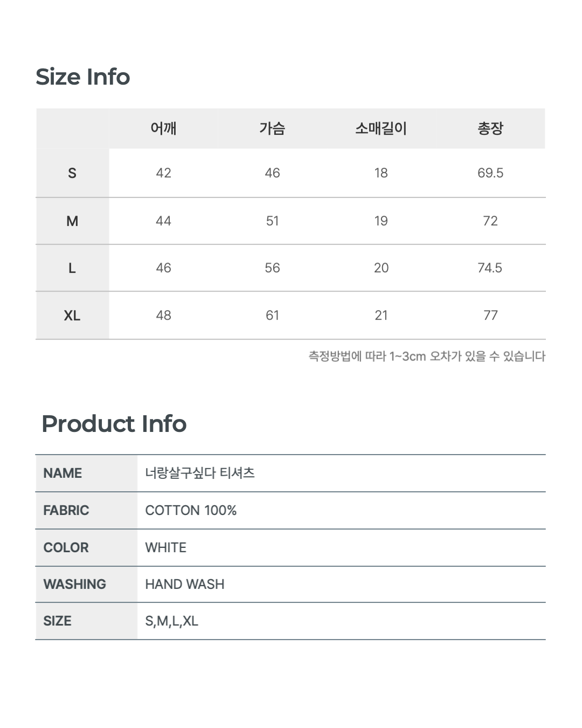Choose the L size row label
This screenshot has width=582, height=728.
click(72, 268)
